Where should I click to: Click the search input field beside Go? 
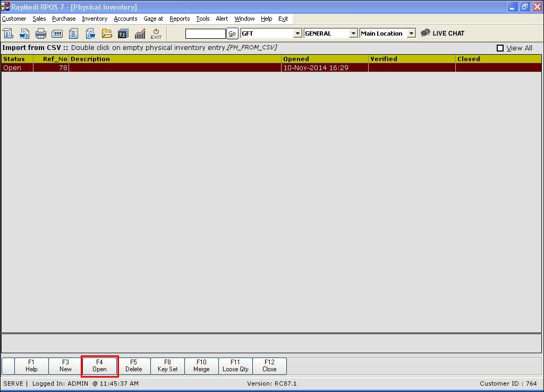click(x=206, y=33)
